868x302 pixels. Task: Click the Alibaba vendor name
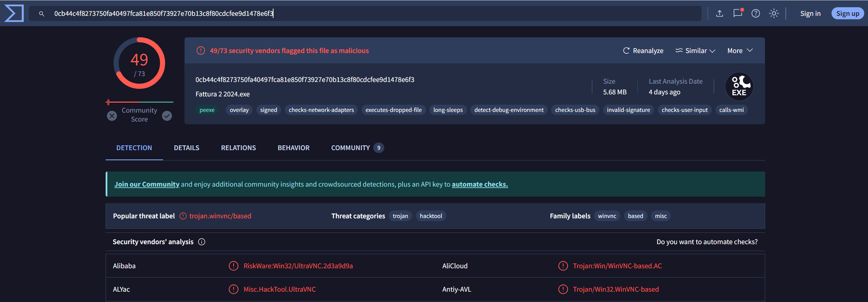[x=124, y=266]
